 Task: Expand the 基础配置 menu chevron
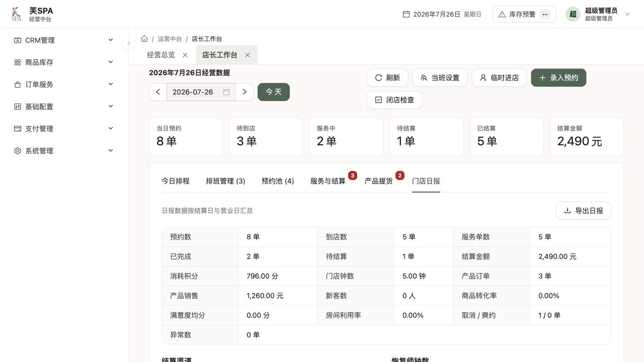coord(111,106)
